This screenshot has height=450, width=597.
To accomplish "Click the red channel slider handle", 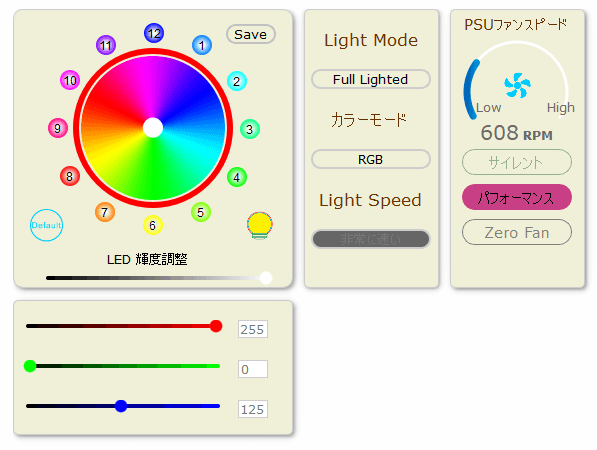I will [216, 326].
